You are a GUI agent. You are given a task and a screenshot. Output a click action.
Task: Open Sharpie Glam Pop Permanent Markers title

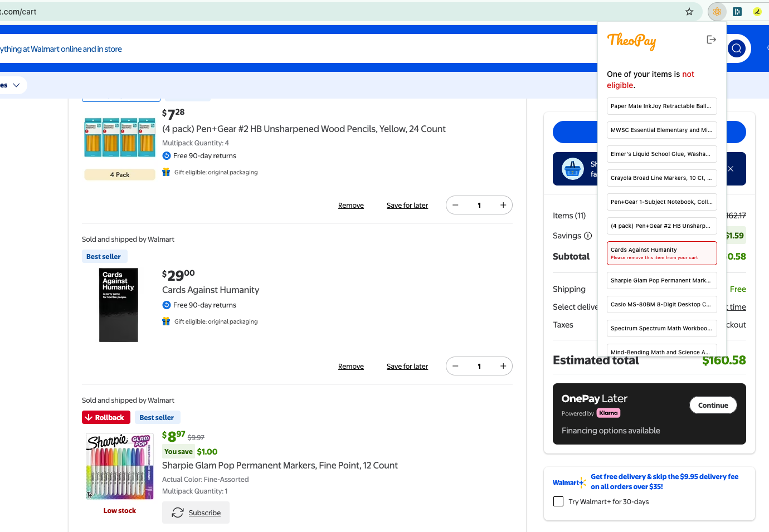tap(280, 465)
